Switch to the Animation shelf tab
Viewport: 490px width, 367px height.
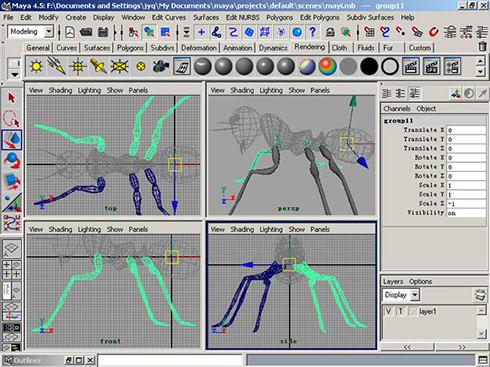pyautogui.click(x=238, y=48)
